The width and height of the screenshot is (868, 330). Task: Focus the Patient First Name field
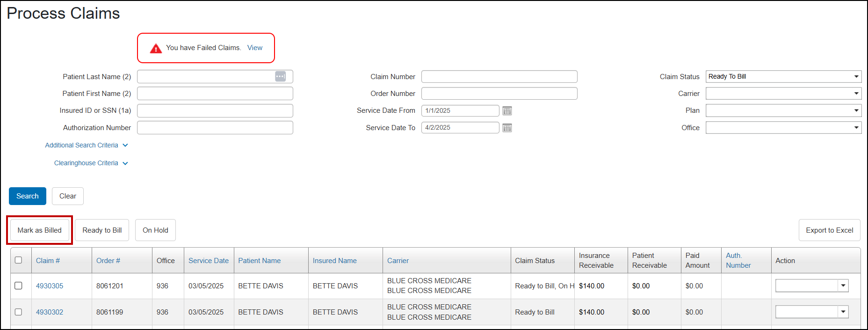point(215,94)
